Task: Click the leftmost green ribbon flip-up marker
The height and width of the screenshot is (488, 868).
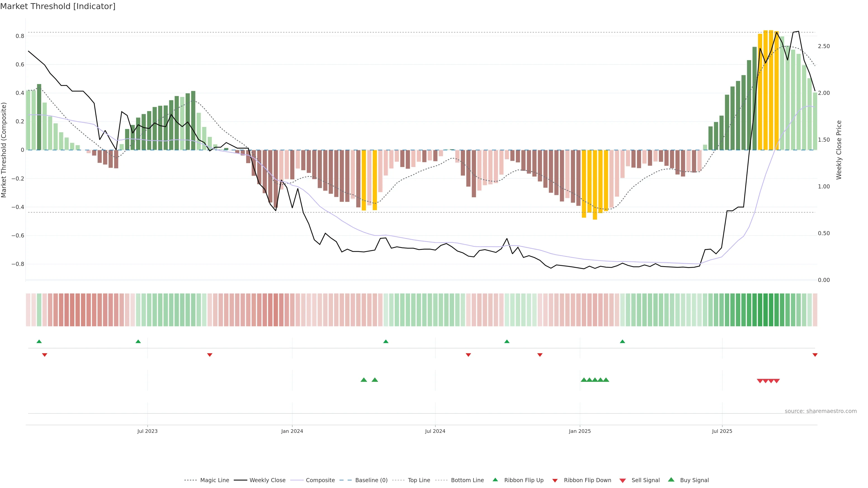Action: click(39, 342)
